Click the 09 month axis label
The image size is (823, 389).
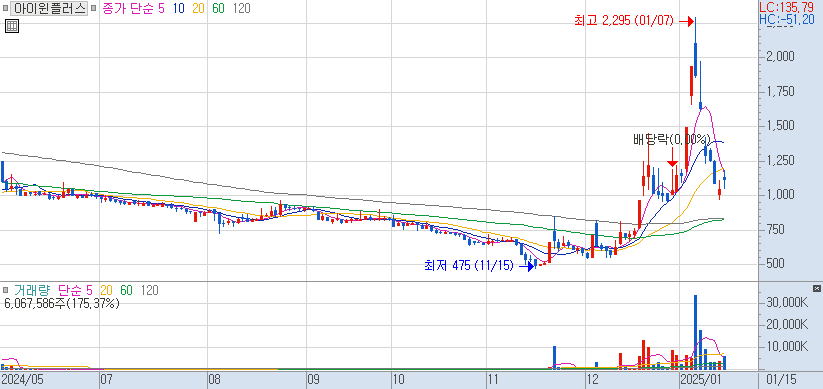[313, 379]
